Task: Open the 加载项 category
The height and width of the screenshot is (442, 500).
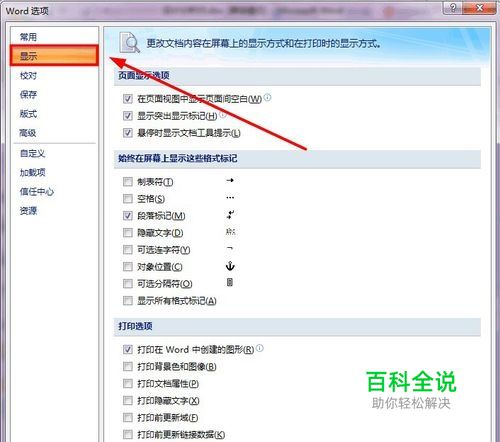Action: point(32,172)
